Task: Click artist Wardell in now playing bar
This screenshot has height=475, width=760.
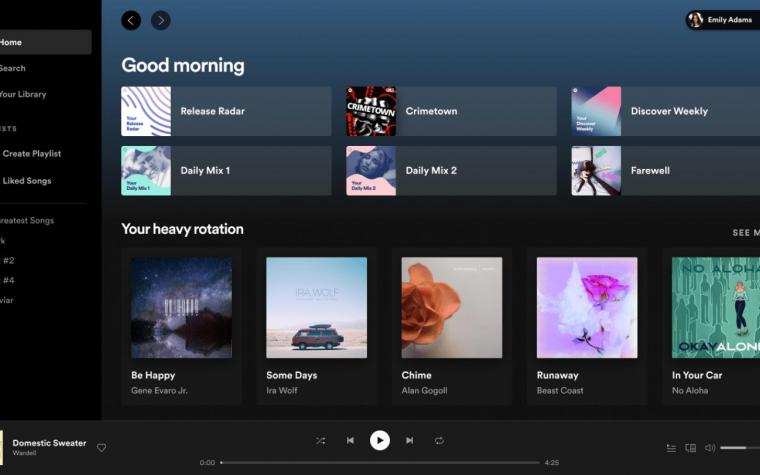Action: pyautogui.click(x=24, y=453)
